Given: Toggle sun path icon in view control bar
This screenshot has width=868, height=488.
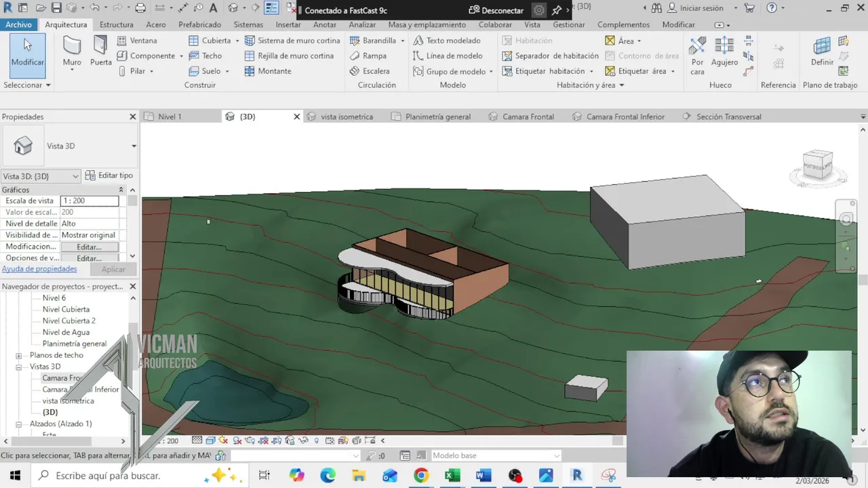Looking at the screenshot, I should tap(223, 441).
